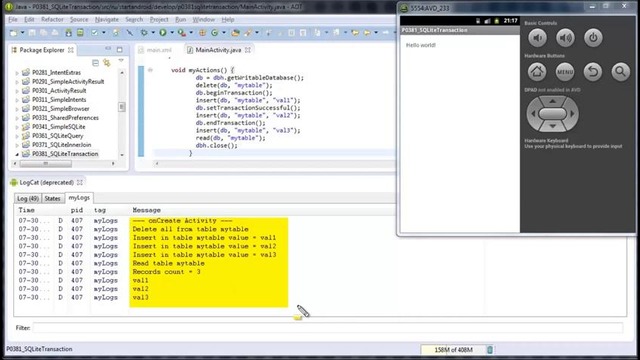Click the DPAD right arrow in emulator

(x=572, y=113)
